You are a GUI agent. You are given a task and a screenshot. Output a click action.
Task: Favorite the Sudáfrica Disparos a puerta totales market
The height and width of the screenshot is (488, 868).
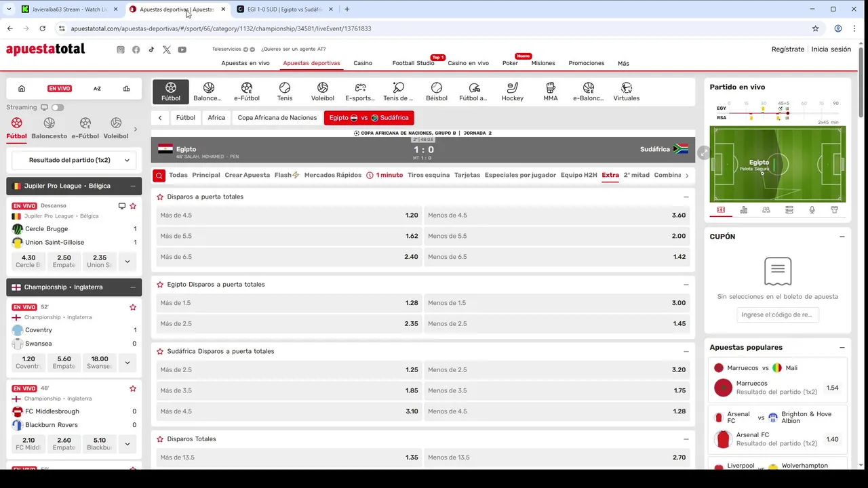pos(160,352)
